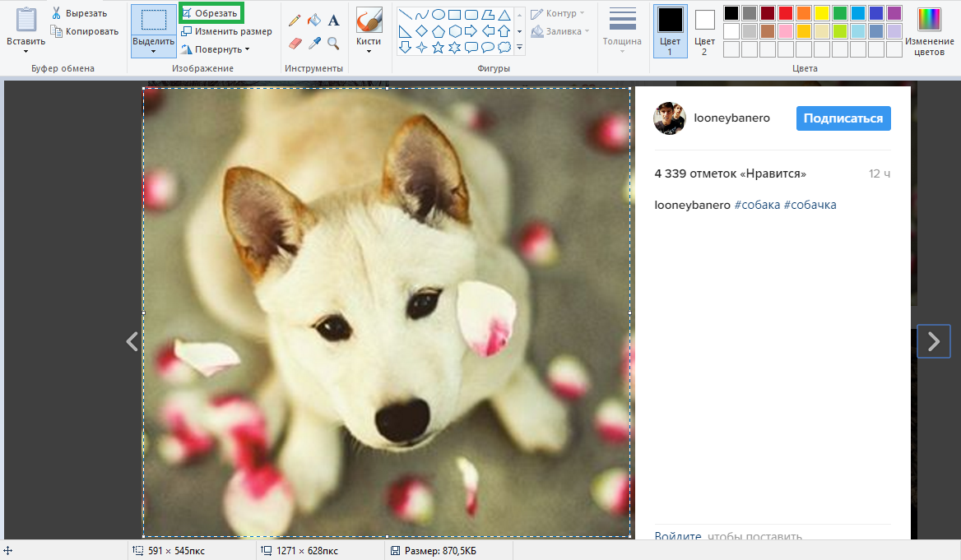Screen dimensions: 961x560
Task: Click Изменить размер resize button
Action: [x=226, y=31]
